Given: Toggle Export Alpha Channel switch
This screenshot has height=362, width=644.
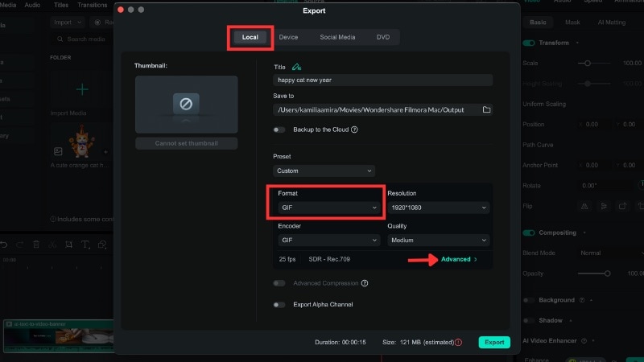Looking at the screenshot, I should pyautogui.click(x=279, y=305).
